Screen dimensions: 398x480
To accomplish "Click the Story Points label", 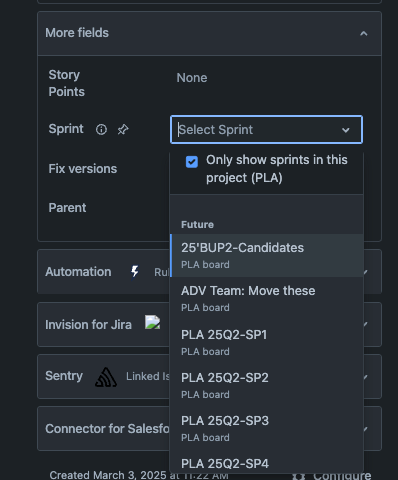I will (67, 83).
